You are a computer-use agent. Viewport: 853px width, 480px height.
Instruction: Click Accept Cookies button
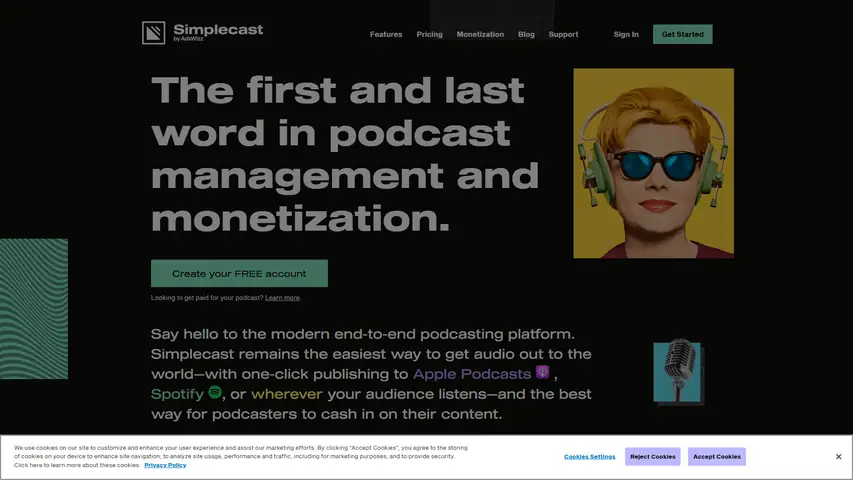(717, 457)
